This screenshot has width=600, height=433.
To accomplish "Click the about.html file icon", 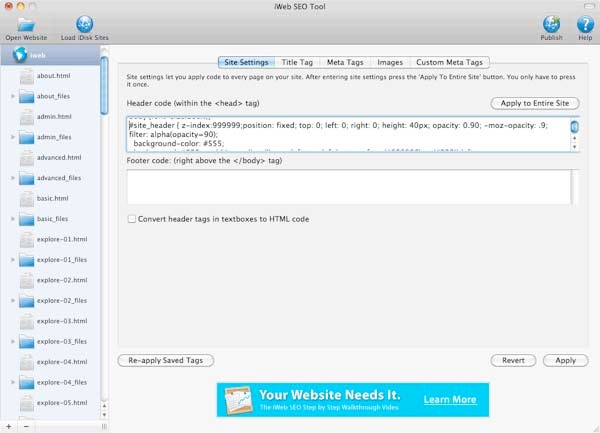I will (27, 76).
